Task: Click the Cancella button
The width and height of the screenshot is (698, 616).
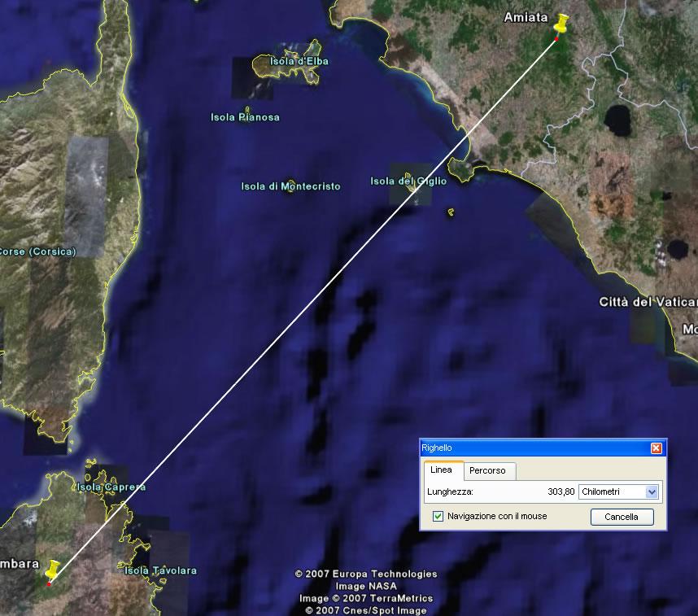Action: [x=622, y=517]
